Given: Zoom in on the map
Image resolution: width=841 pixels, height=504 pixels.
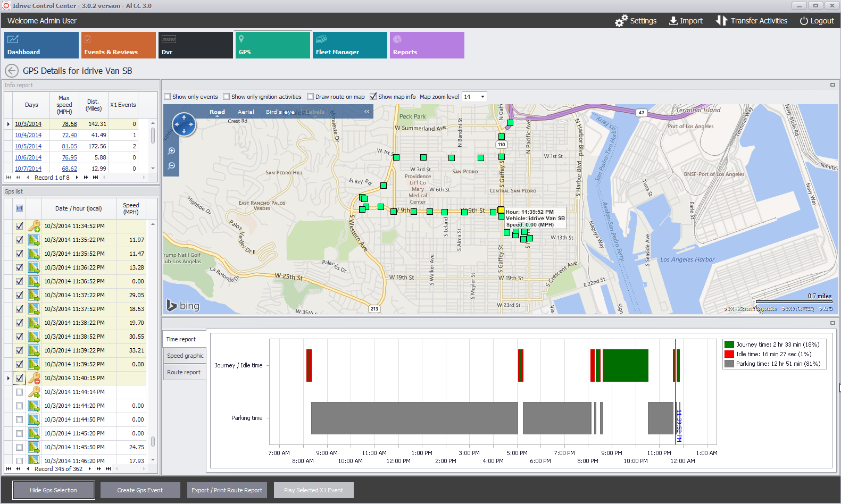Looking at the screenshot, I should 172,151.
